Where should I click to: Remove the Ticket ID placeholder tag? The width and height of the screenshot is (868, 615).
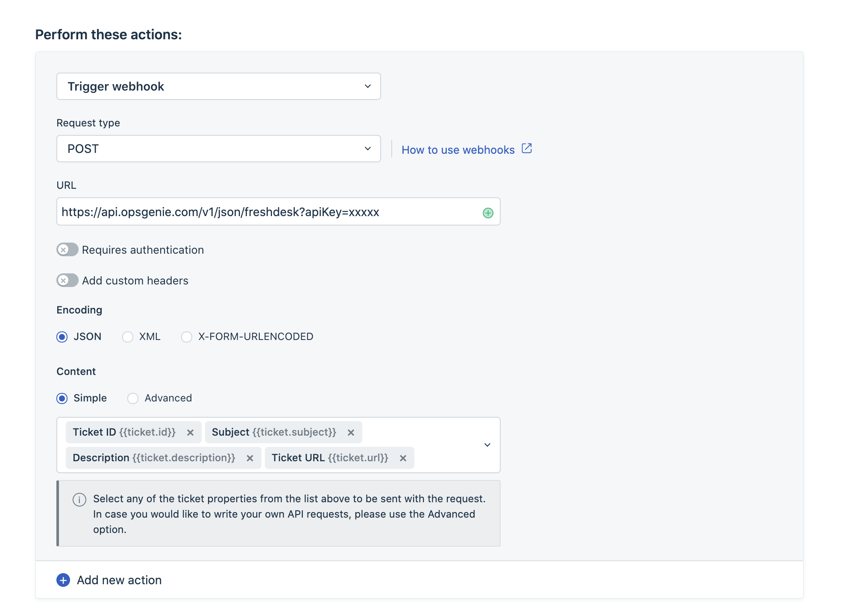click(x=191, y=433)
